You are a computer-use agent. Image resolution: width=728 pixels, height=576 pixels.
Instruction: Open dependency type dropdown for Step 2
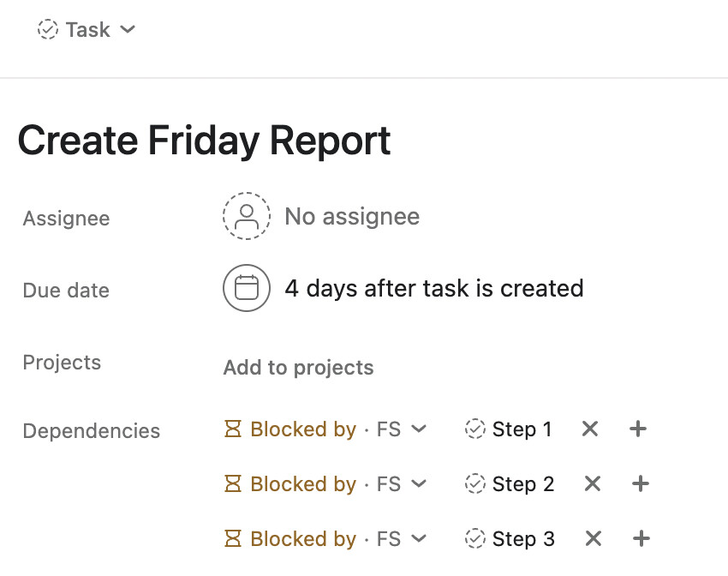pyautogui.click(x=418, y=483)
